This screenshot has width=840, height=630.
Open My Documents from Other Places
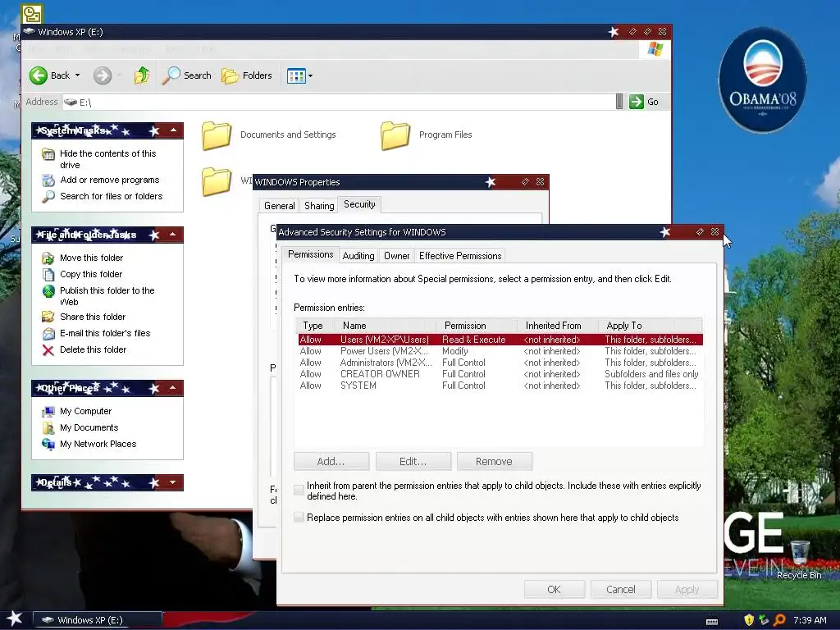pyautogui.click(x=89, y=427)
